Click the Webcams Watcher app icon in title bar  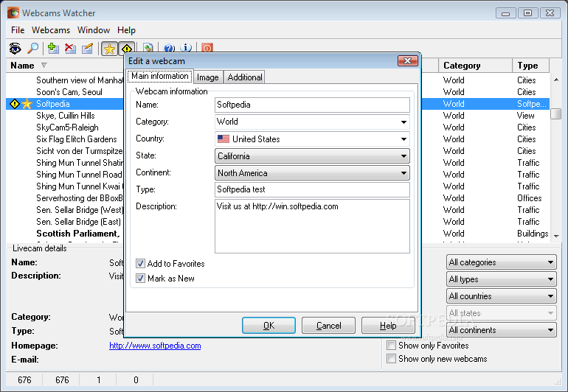pos(13,13)
